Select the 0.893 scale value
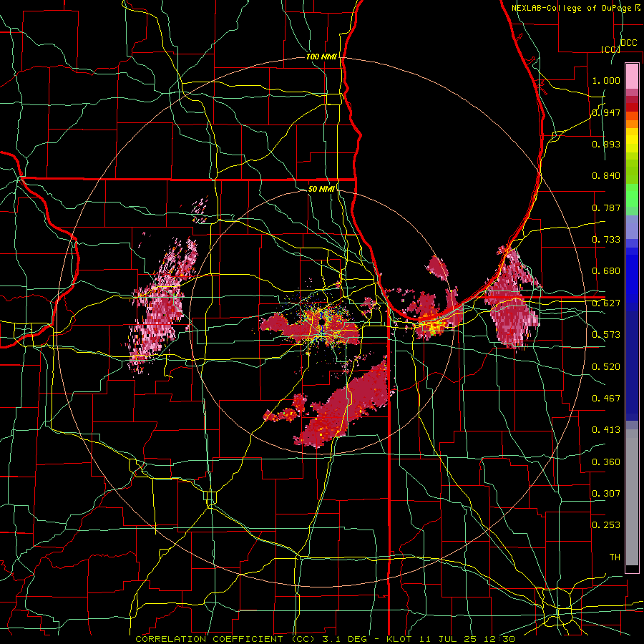 (606, 144)
